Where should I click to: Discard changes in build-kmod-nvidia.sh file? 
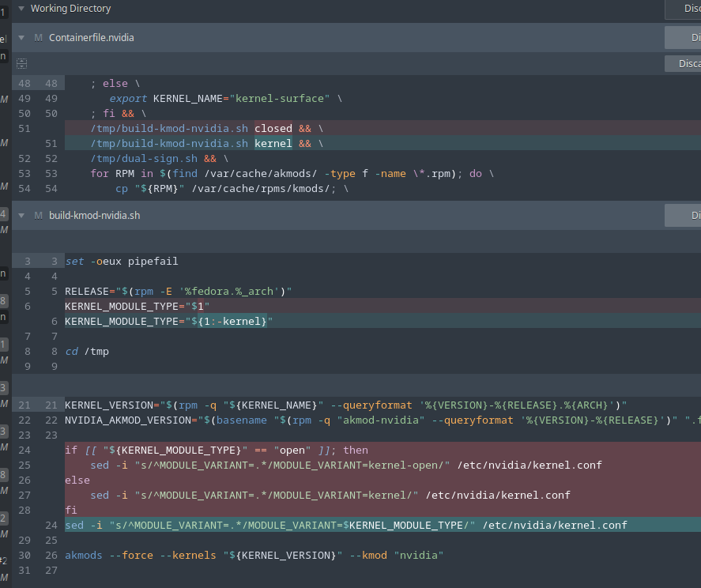(x=684, y=215)
